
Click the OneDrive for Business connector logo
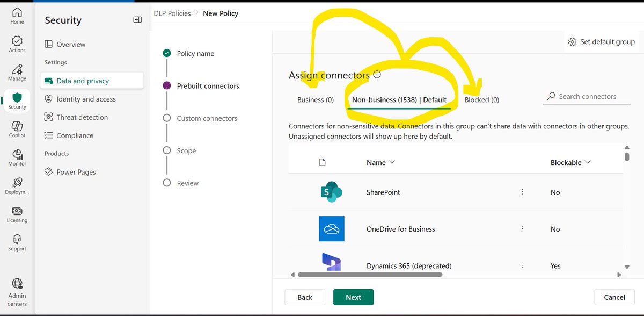331,228
